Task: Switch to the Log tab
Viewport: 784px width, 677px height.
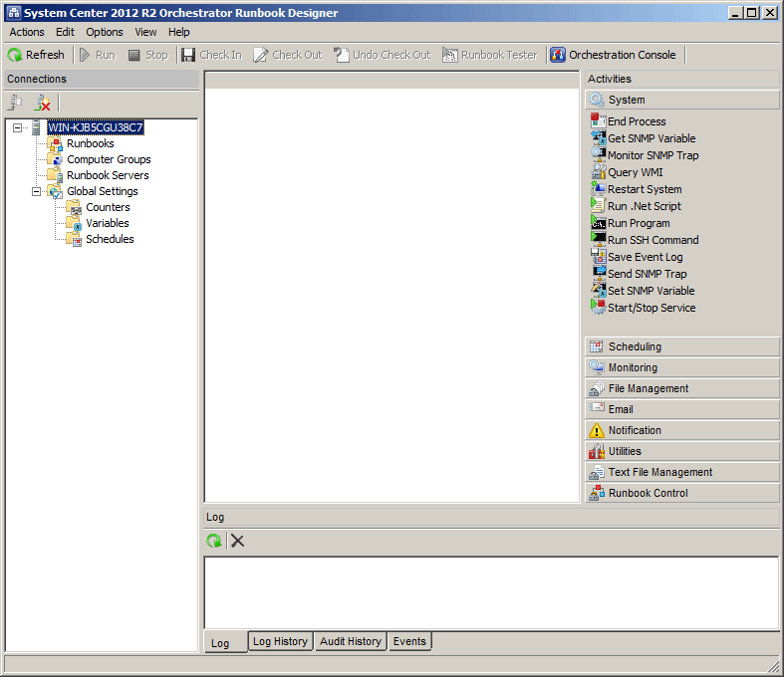Action: point(225,642)
